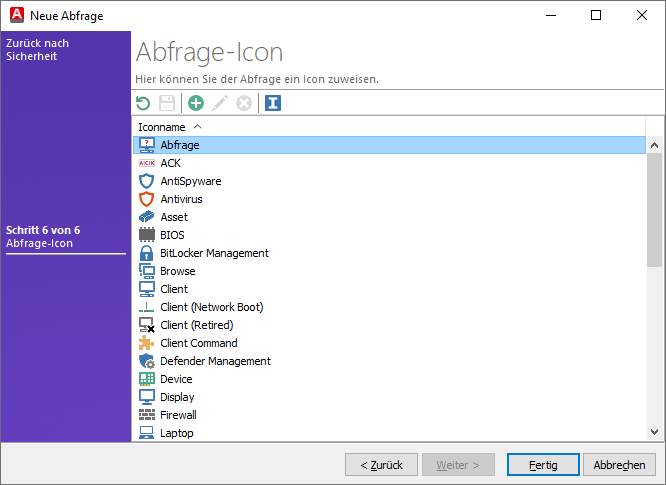Pick the Defender Management icon
This screenshot has width=666, height=485.
[215, 361]
